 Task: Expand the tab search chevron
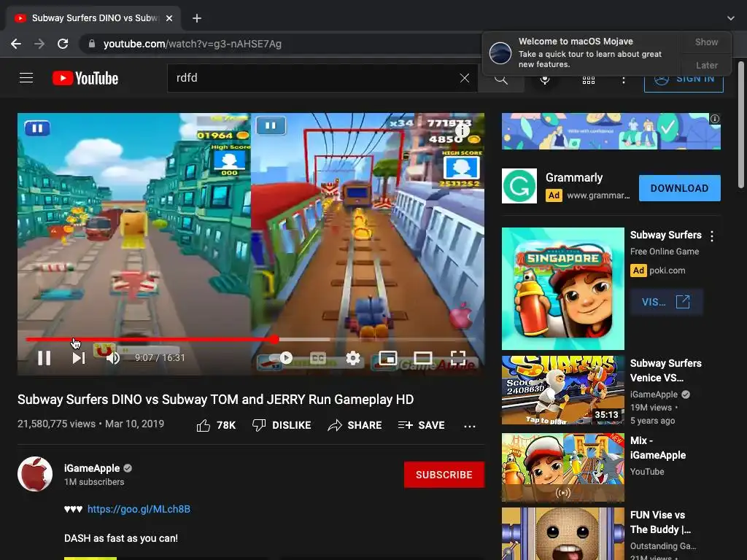[731, 18]
